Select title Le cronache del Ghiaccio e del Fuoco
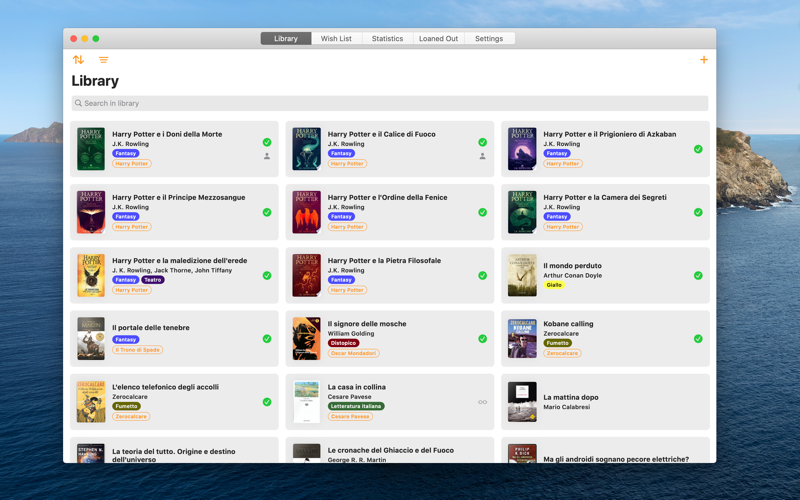This screenshot has height=500, width=800. click(390, 451)
